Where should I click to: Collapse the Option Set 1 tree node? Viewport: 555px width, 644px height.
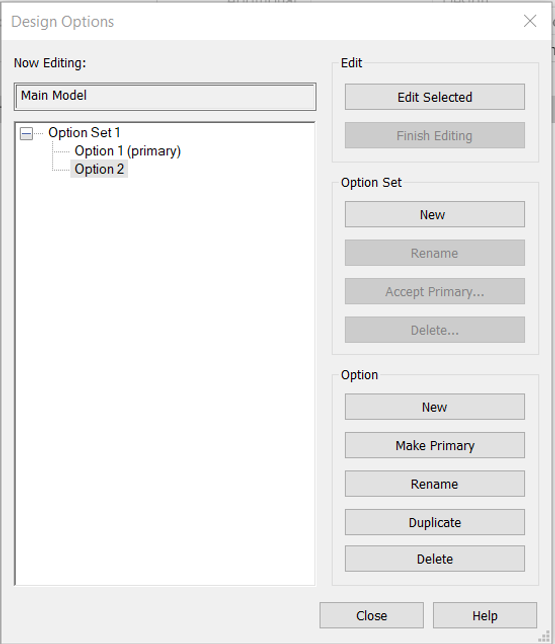pos(26,133)
